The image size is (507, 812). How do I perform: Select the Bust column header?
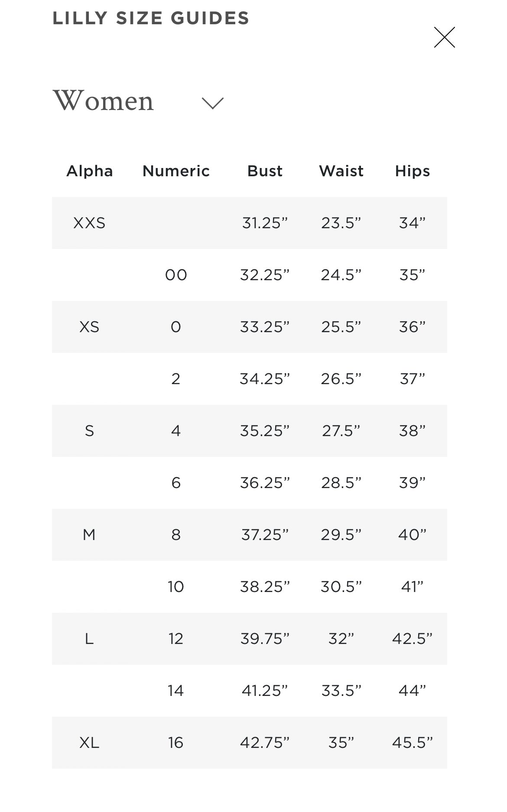click(x=265, y=171)
